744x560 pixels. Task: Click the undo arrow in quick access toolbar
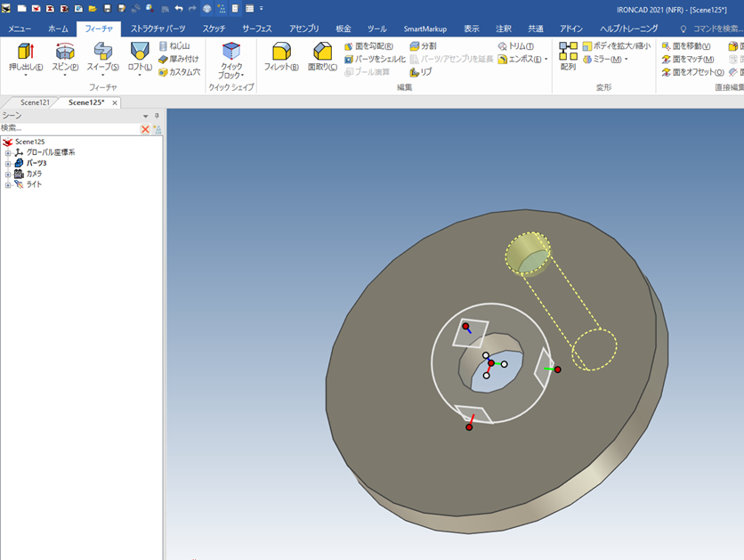[x=179, y=8]
